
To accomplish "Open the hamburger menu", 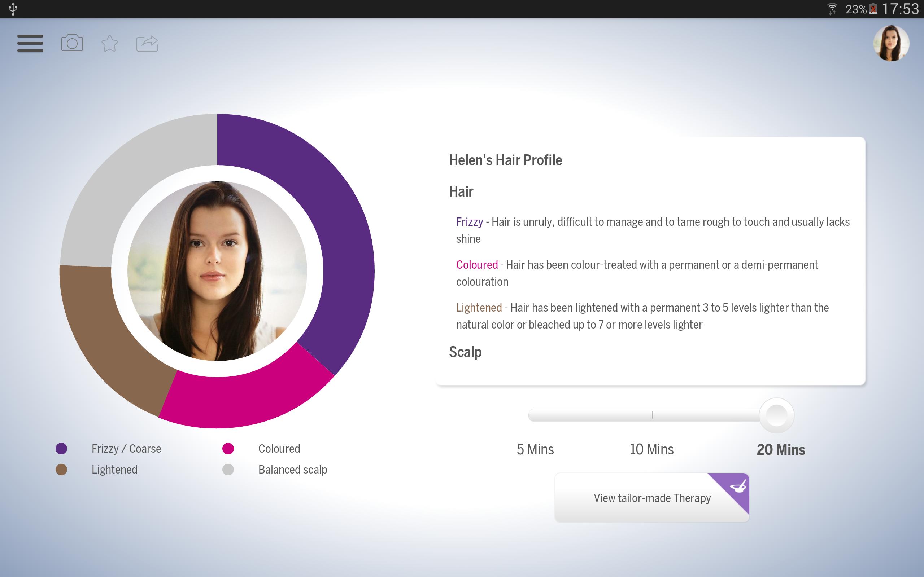I will click(x=30, y=43).
